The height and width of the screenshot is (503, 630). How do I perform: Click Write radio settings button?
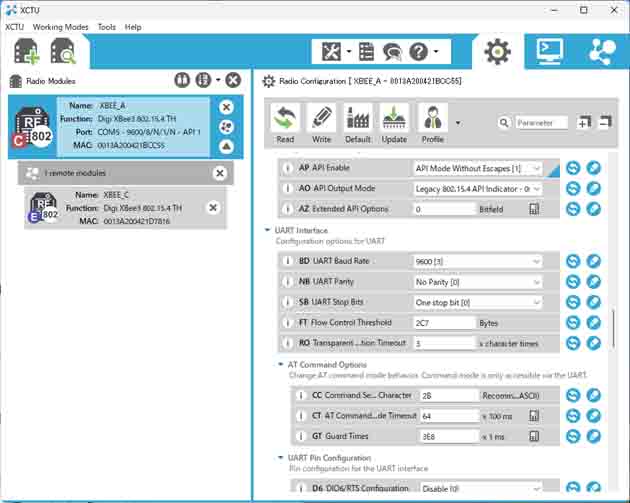(x=321, y=124)
